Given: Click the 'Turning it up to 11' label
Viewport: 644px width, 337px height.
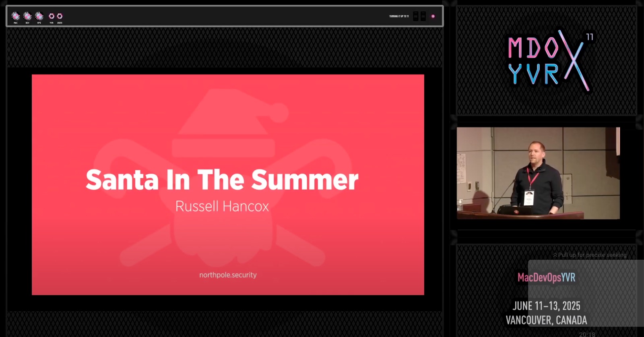Looking at the screenshot, I should point(398,17).
